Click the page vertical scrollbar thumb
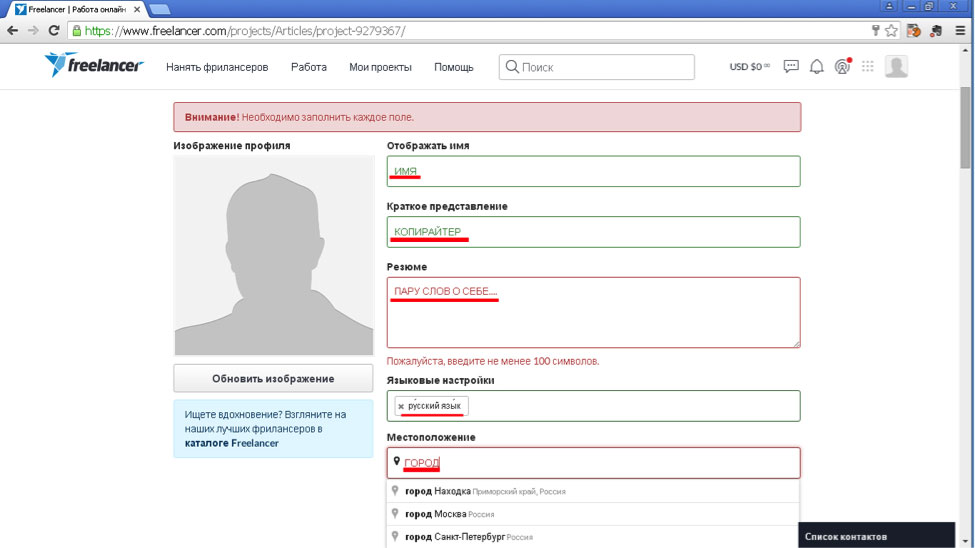 tap(965, 128)
